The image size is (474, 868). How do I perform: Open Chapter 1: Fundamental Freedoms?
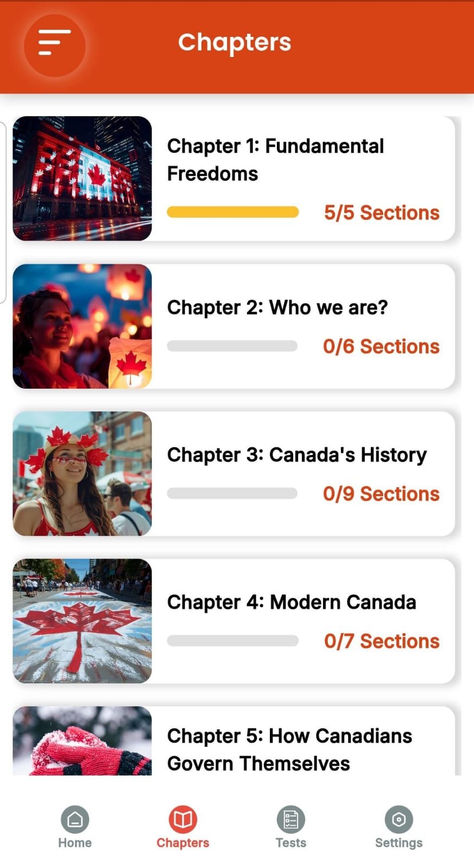(x=275, y=160)
